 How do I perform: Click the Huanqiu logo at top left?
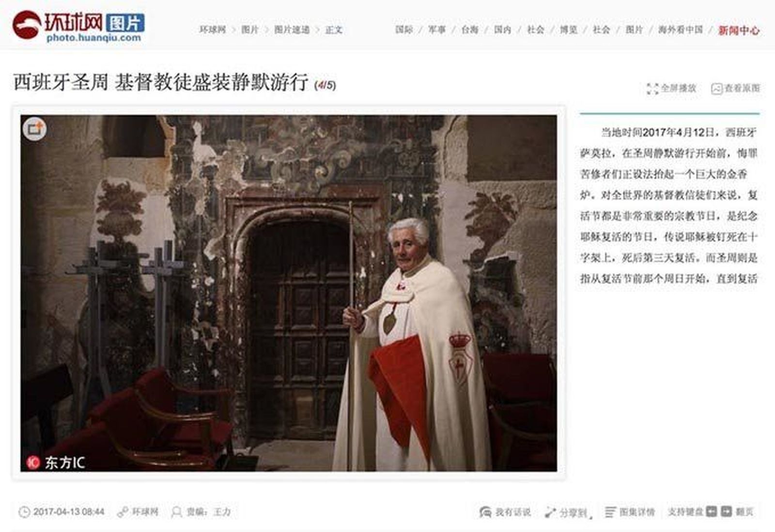tap(78, 27)
